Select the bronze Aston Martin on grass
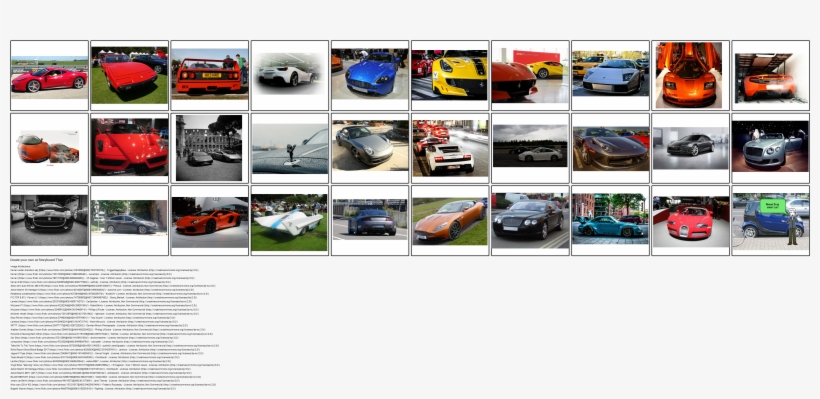The height and width of the screenshot is (399, 820). pyautogui.click(x=450, y=221)
